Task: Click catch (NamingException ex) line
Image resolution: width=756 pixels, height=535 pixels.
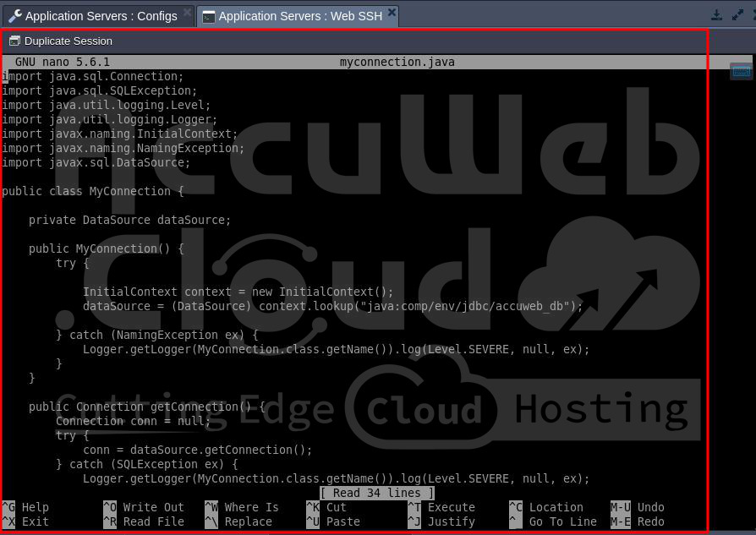Action: coord(156,335)
